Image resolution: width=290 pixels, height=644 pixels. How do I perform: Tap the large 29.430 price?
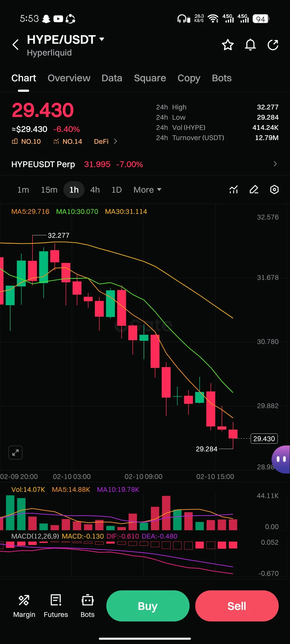click(x=43, y=110)
